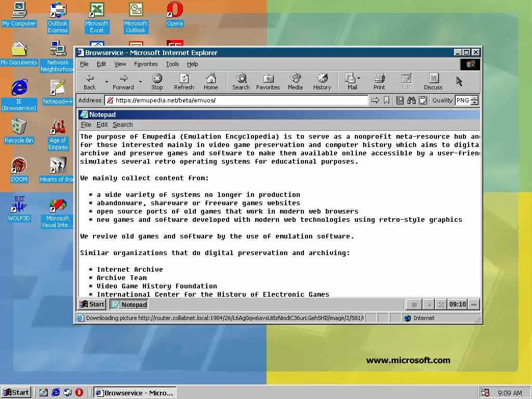Open My Documents folder icon

tap(19, 54)
